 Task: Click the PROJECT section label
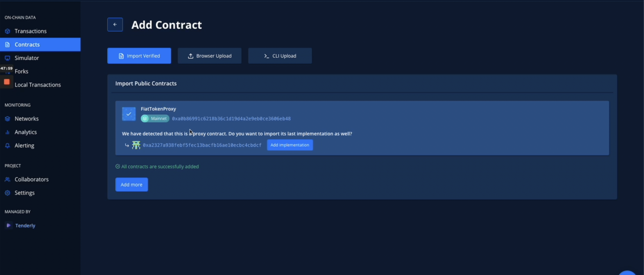tap(13, 166)
